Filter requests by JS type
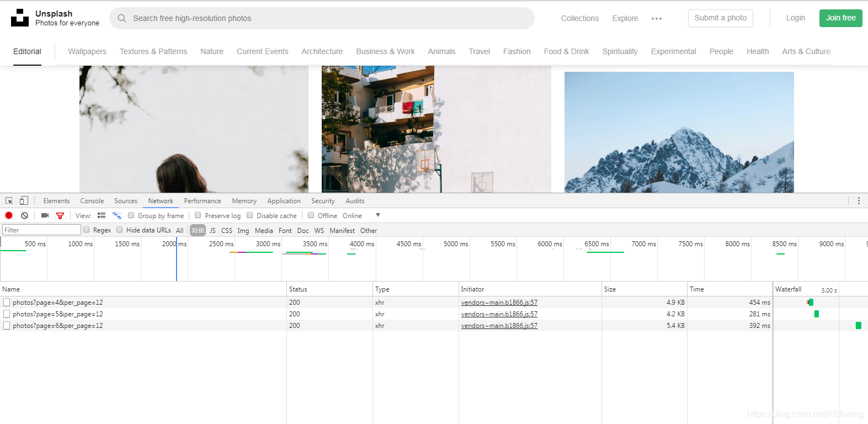Screen dimensions: 868x424 [x=212, y=231]
